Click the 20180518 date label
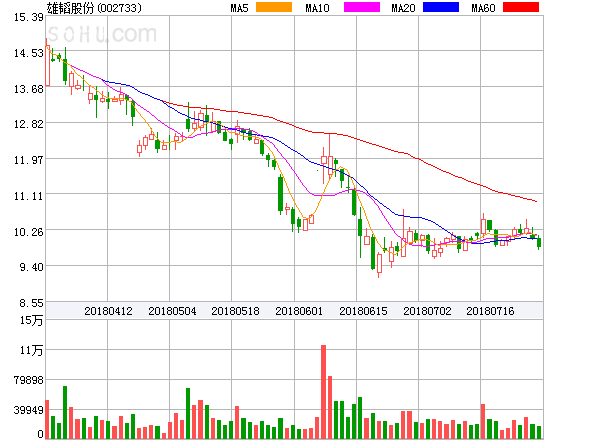The image size is (600, 440). pos(235,311)
